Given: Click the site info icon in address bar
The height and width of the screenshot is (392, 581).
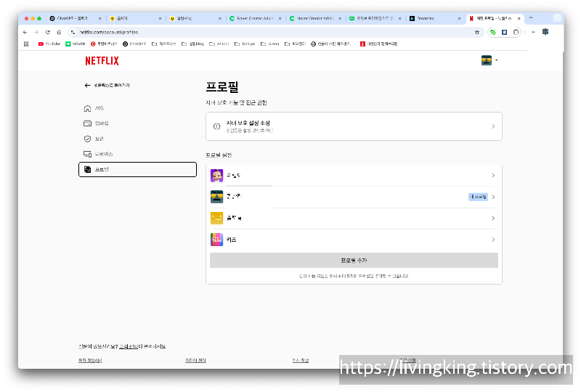Looking at the screenshot, I should (73, 32).
